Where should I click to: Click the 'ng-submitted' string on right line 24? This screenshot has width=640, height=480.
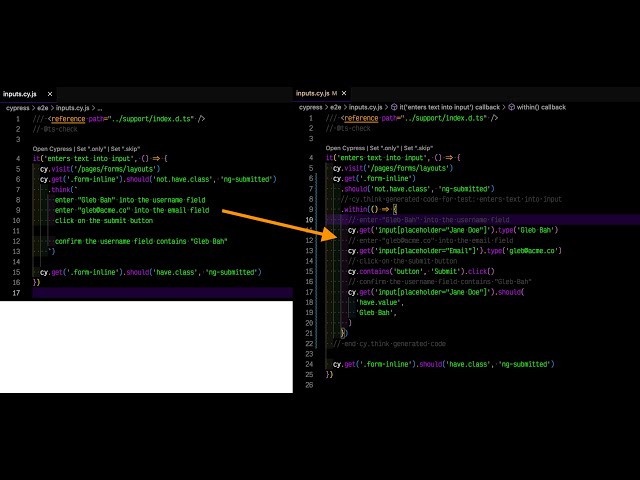tap(524, 364)
